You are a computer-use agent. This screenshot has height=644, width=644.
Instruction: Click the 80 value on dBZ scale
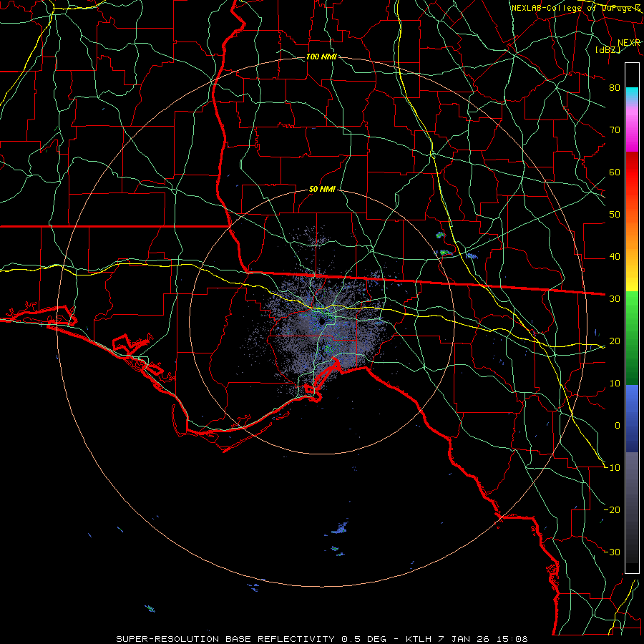(x=615, y=88)
